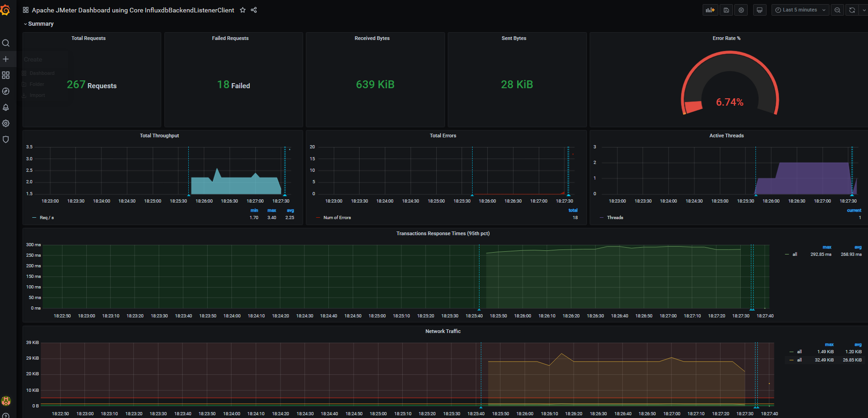Open the 'Total Throughput' panel title menu

(x=159, y=136)
